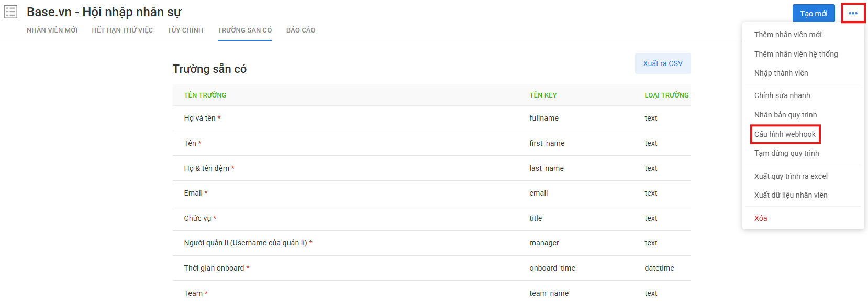Open the BÁO CÁO tab
The height and width of the screenshot is (301, 868).
coord(301,30)
